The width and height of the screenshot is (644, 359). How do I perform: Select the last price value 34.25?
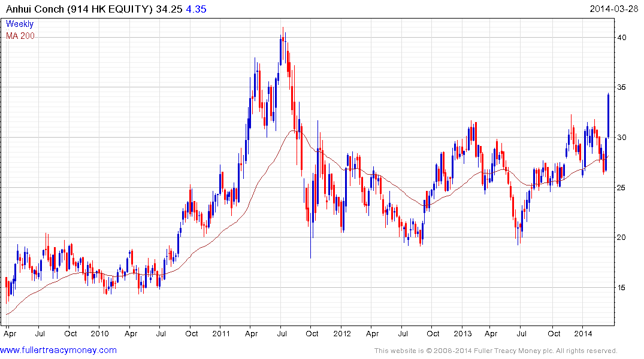click(x=169, y=9)
